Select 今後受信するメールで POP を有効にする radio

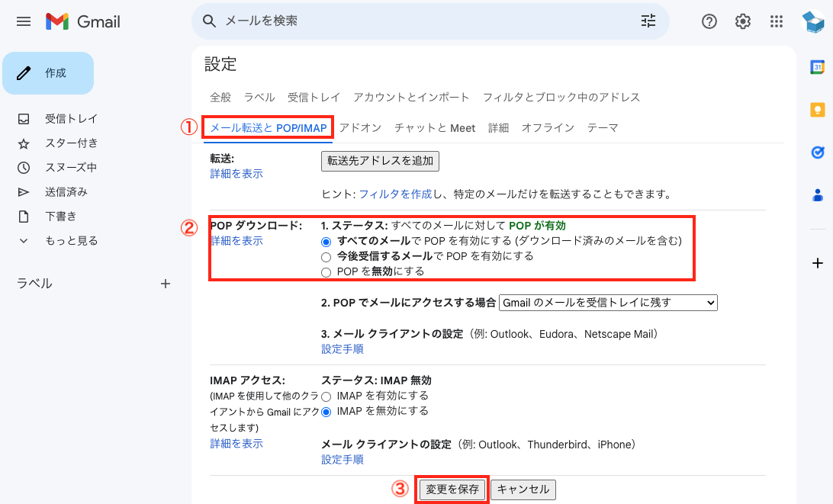click(326, 257)
